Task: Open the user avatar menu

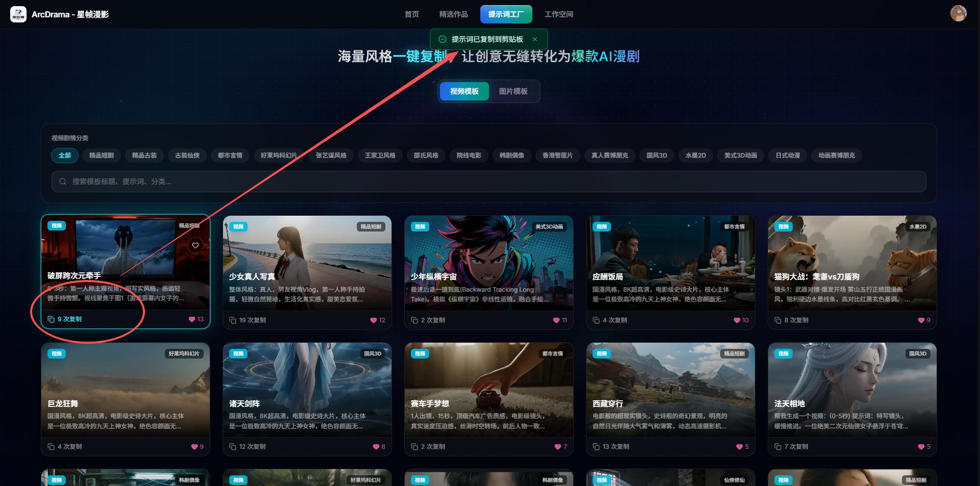Action: coord(958,13)
